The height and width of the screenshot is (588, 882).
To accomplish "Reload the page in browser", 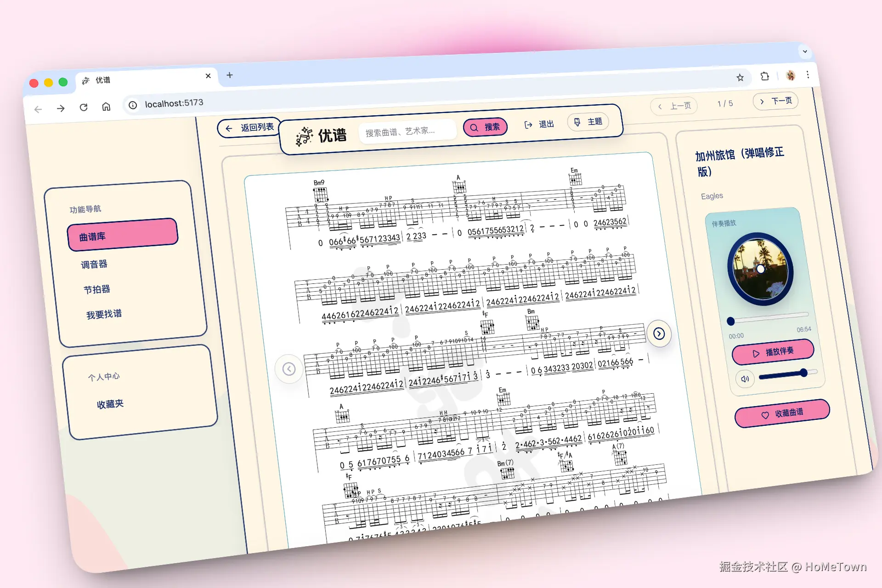I will click(83, 107).
